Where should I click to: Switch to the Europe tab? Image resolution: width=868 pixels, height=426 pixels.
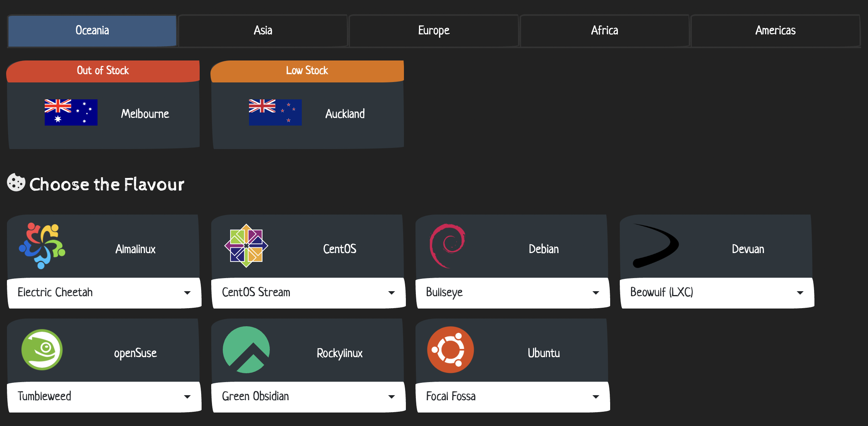click(434, 31)
